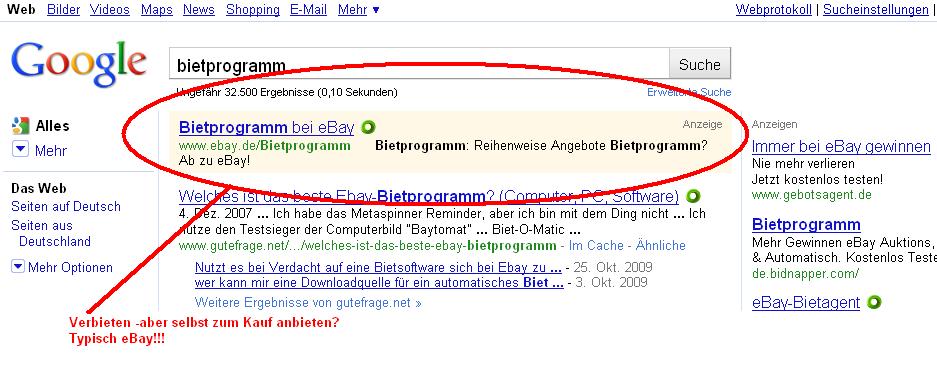Screen dimensions: 937x378
Task: Click www.ebay.de/Bietprogramm URL text
Action: click(x=265, y=146)
